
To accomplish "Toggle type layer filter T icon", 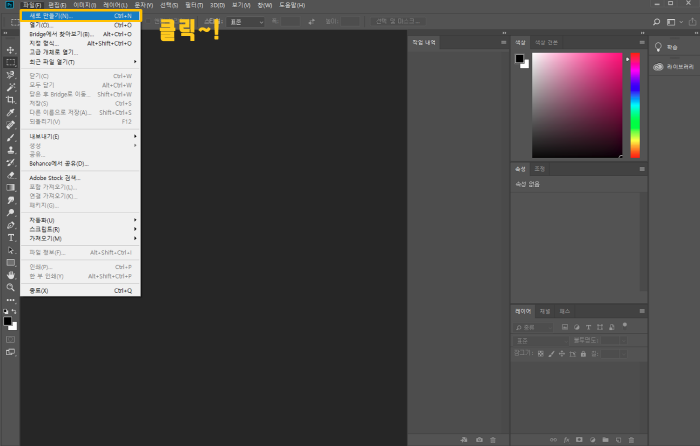I will (588, 327).
